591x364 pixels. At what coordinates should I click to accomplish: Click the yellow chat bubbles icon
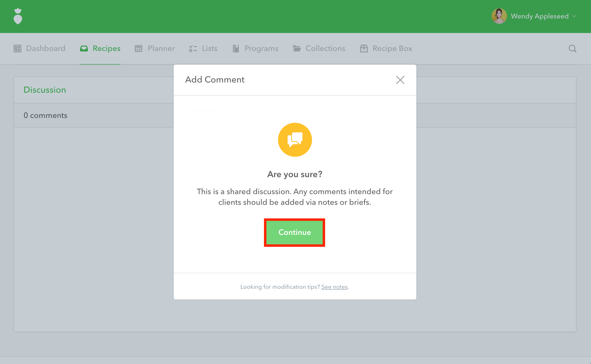pos(295,140)
